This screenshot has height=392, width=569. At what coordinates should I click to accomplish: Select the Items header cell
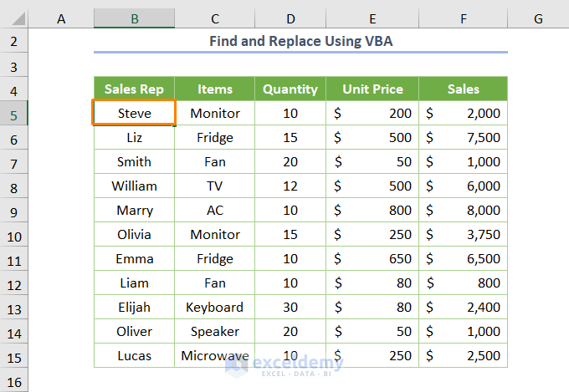pyautogui.click(x=215, y=89)
